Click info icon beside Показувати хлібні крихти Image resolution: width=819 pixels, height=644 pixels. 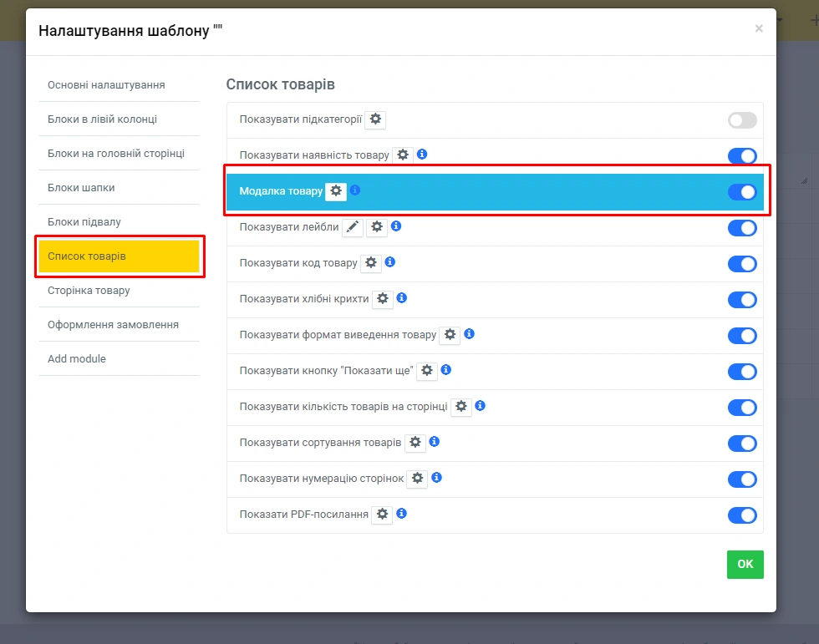point(402,298)
